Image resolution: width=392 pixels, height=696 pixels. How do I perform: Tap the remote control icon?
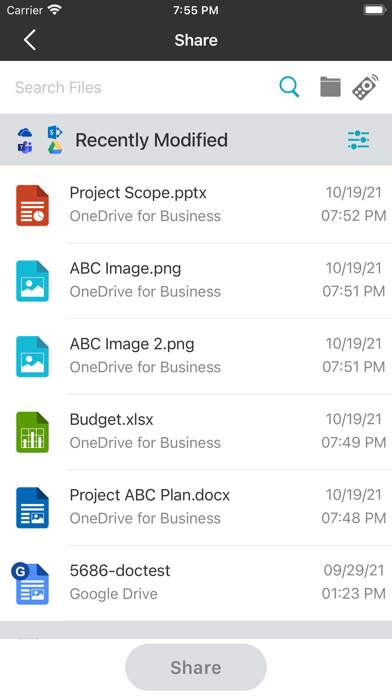(365, 87)
